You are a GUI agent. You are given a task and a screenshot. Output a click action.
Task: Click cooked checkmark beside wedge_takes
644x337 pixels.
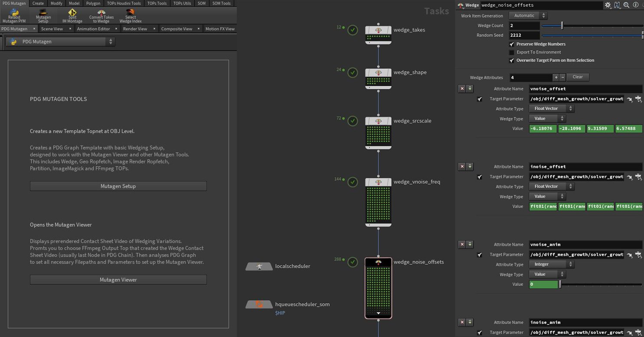pyautogui.click(x=353, y=30)
